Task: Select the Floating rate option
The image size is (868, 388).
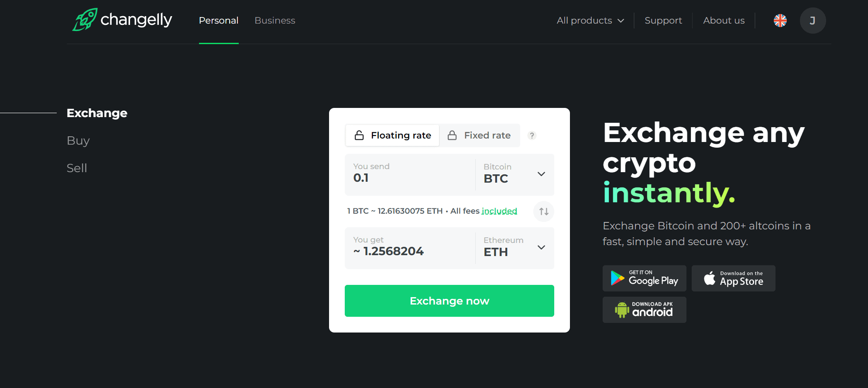Action: point(393,135)
